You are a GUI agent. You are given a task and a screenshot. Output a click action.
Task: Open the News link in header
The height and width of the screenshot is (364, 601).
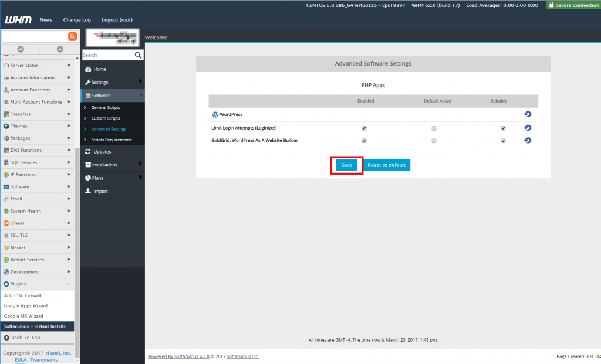tap(46, 19)
